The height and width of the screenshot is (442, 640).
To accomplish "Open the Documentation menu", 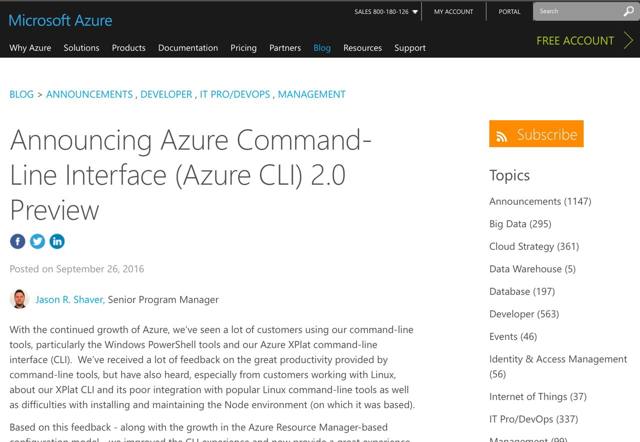I will pyautogui.click(x=187, y=48).
